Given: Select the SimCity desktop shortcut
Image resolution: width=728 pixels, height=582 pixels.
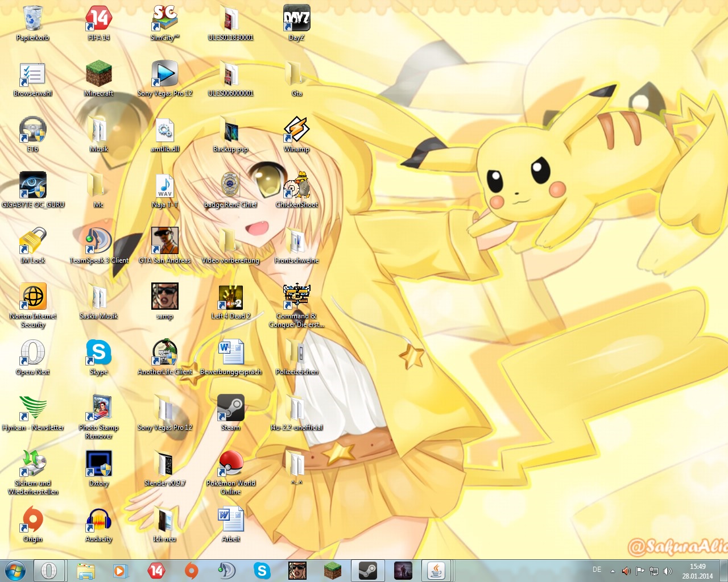Looking at the screenshot, I should pyautogui.click(x=164, y=19).
